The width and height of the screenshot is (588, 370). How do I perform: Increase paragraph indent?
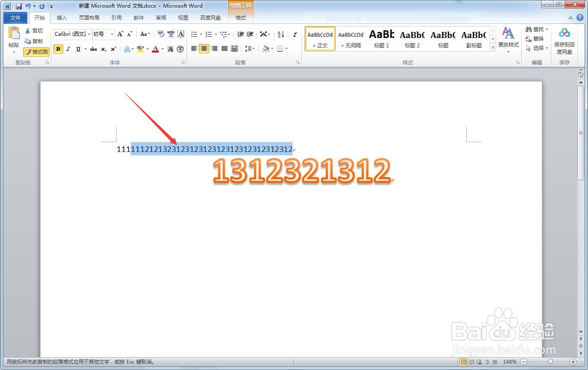[250, 34]
